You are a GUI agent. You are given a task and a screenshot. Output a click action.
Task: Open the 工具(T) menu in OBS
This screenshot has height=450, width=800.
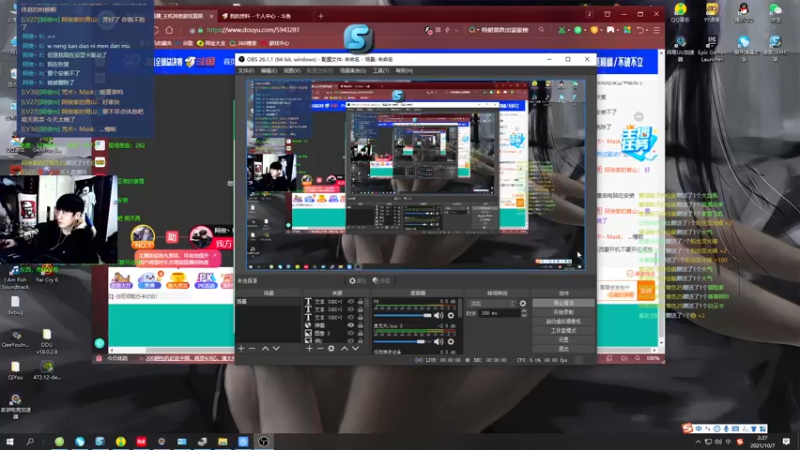click(381, 71)
